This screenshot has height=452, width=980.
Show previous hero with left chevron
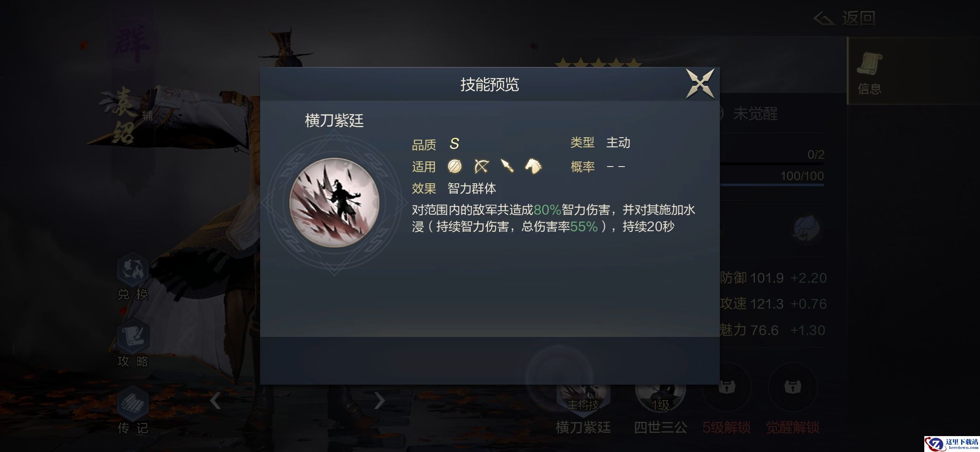(x=215, y=401)
